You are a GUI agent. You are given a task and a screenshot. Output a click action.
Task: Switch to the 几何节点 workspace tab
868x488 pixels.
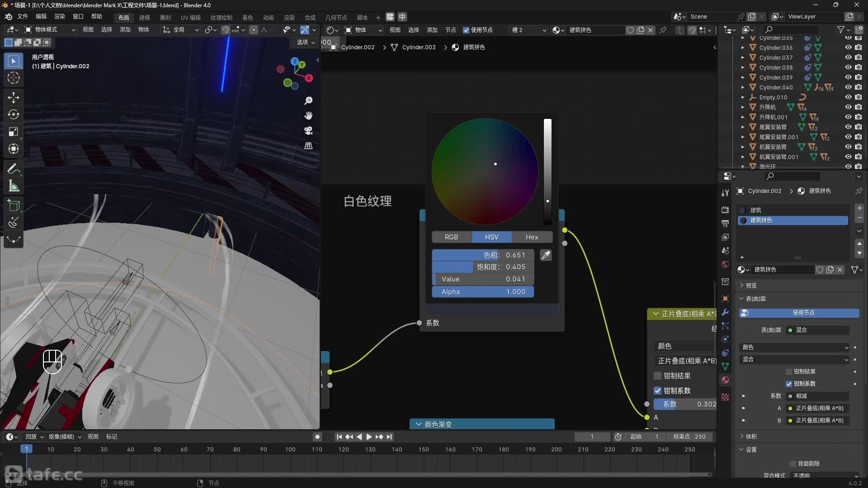coord(336,18)
